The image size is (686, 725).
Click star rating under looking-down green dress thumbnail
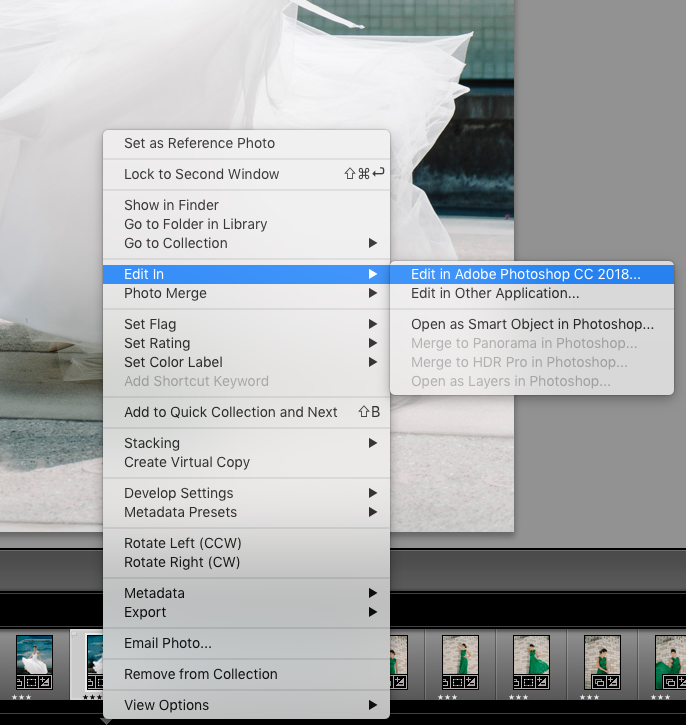589,697
